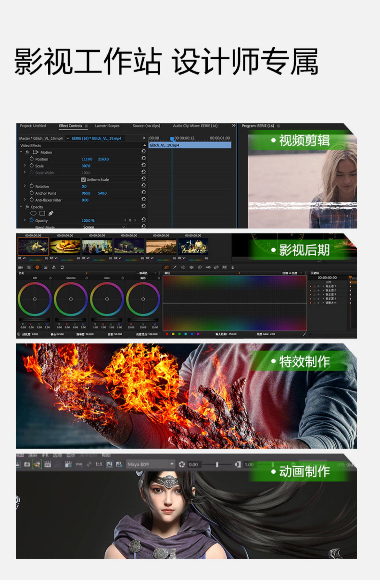
Task: Reset the Position parameter
Action: pyautogui.click(x=143, y=158)
